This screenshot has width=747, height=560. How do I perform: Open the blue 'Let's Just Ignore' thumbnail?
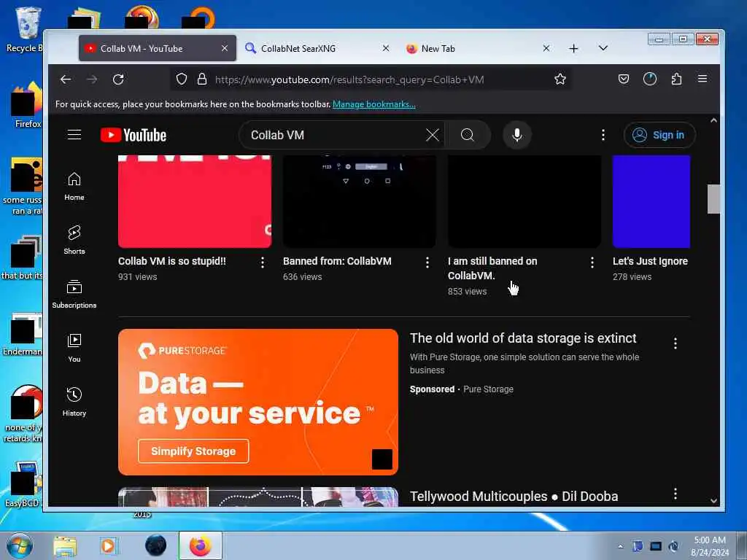coord(651,201)
